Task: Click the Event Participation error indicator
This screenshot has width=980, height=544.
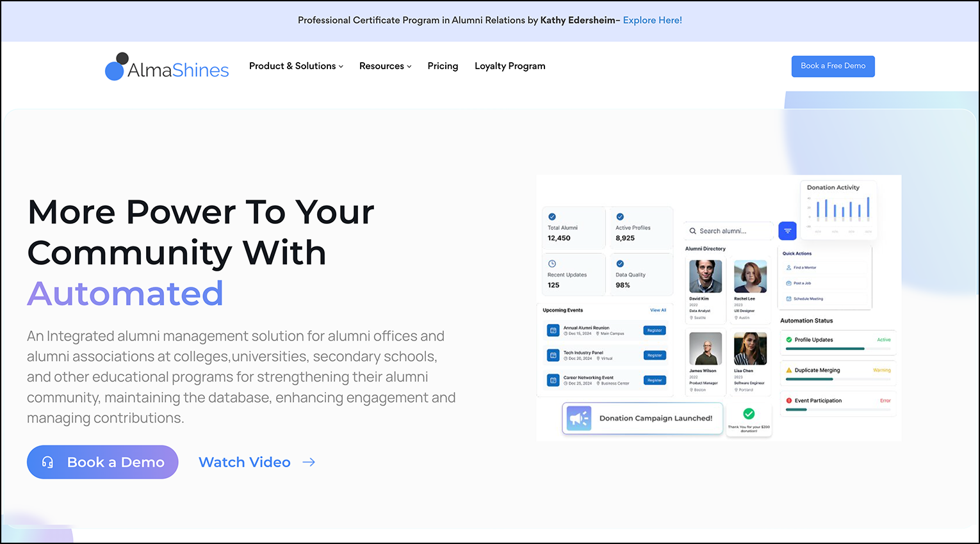Action: [788, 400]
